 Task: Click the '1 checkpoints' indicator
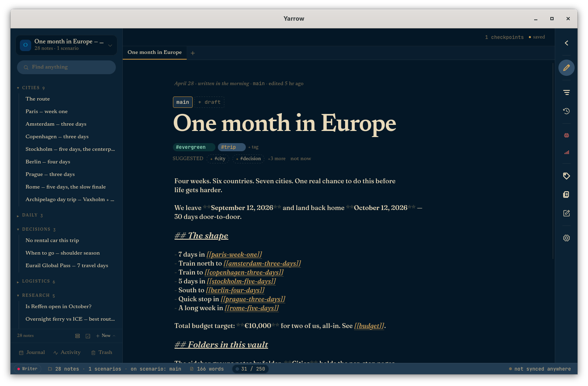tap(504, 37)
